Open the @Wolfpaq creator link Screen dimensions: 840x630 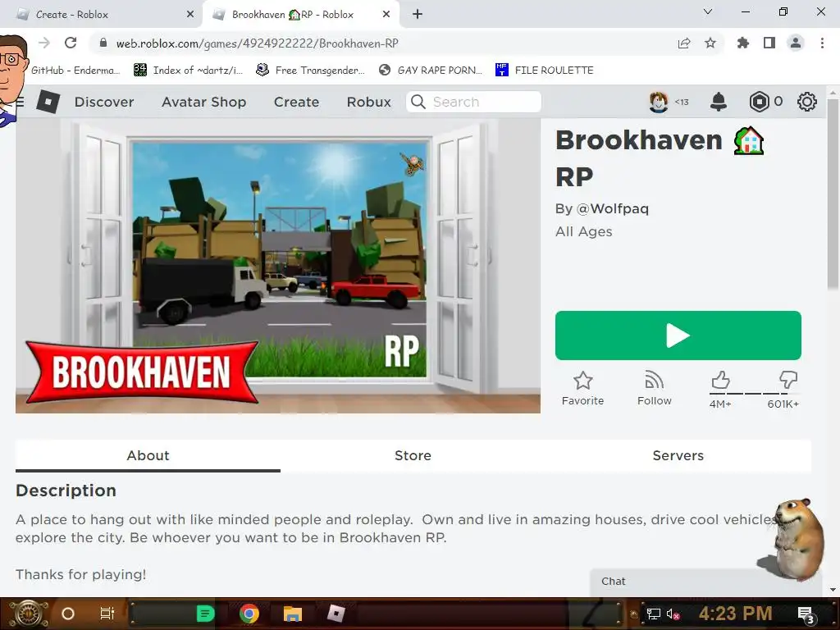[612, 208]
